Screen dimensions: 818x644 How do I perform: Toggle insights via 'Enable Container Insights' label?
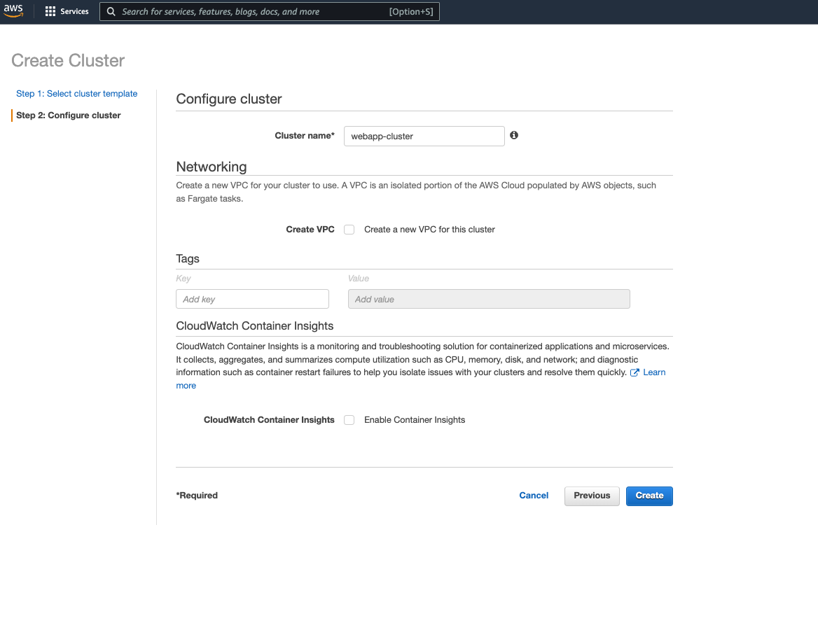point(415,419)
